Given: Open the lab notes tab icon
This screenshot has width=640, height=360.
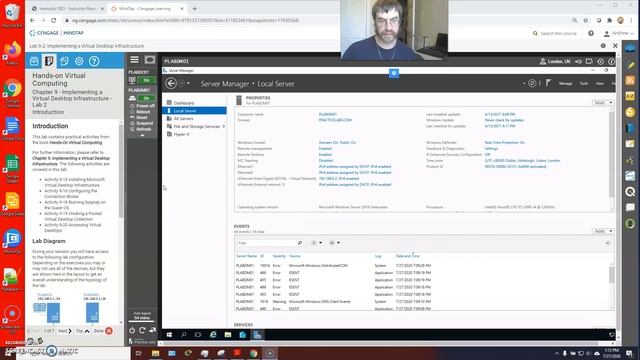Looking at the screenshot, I should click(64, 61).
